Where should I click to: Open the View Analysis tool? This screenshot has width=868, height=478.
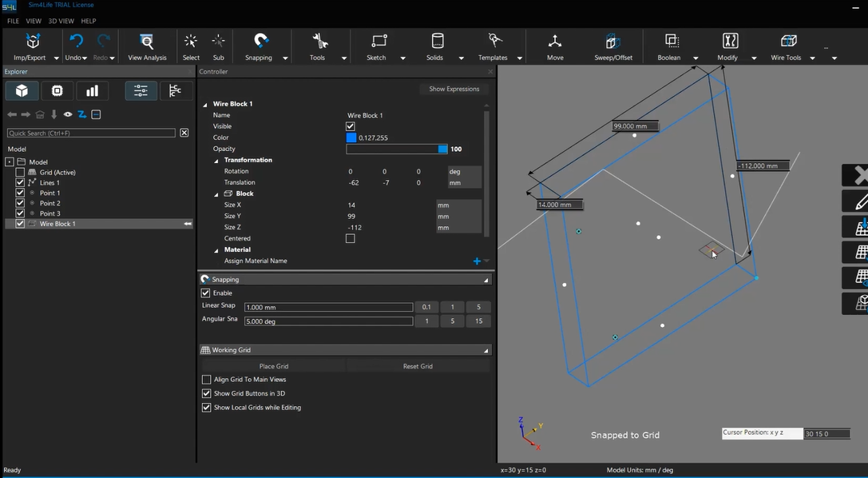click(147, 42)
